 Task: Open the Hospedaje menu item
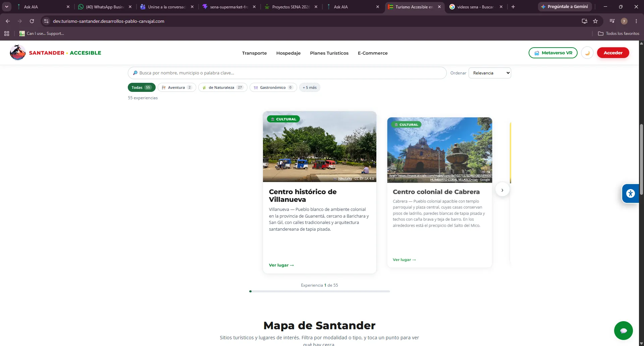[x=288, y=53]
